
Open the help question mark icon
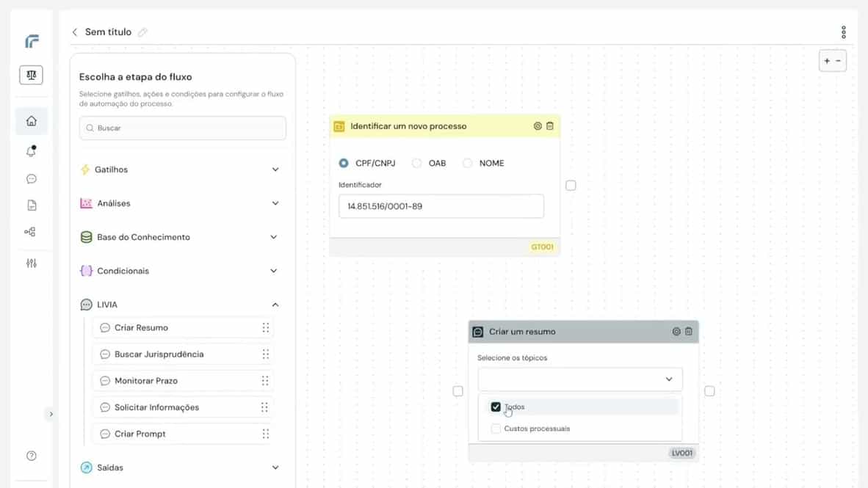pyautogui.click(x=32, y=456)
